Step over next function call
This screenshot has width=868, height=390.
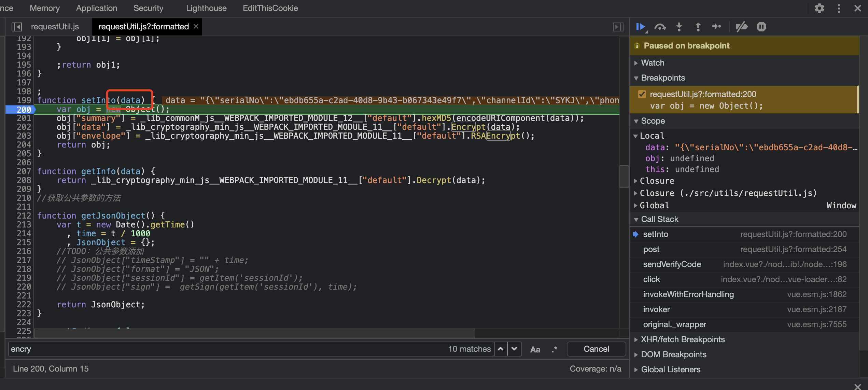pyautogui.click(x=660, y=27)
